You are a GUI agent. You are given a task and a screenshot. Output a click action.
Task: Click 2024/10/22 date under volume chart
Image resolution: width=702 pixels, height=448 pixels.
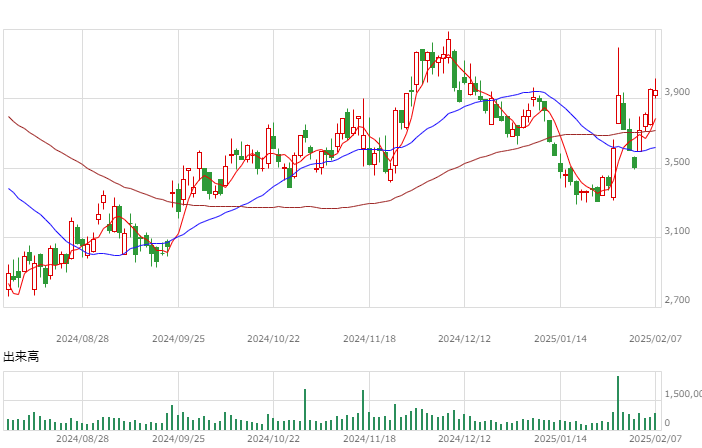273,439
